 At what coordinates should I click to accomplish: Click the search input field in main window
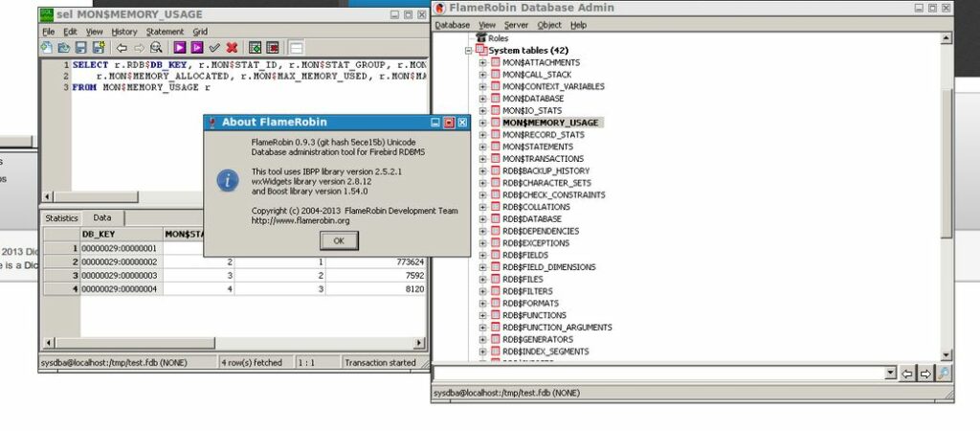(x=658, y=374)
